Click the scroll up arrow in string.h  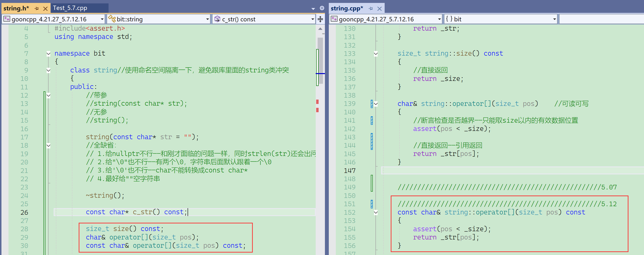pos(320,29)
